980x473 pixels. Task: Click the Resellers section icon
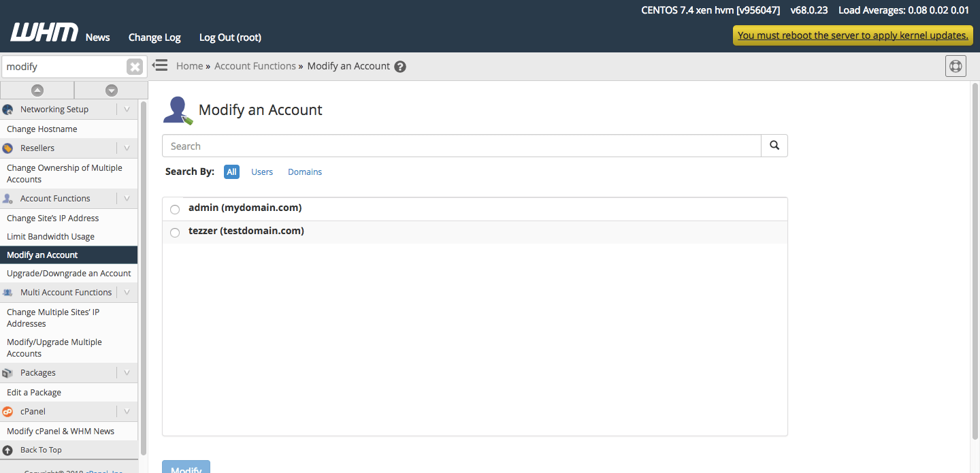pyautogui.click(x=7, y=148)
